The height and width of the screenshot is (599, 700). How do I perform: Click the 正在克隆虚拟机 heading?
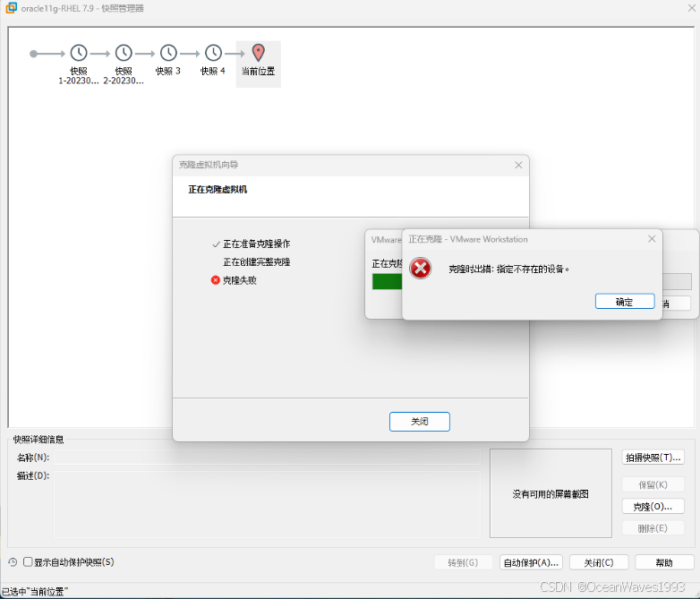click(x=218, y=190)
